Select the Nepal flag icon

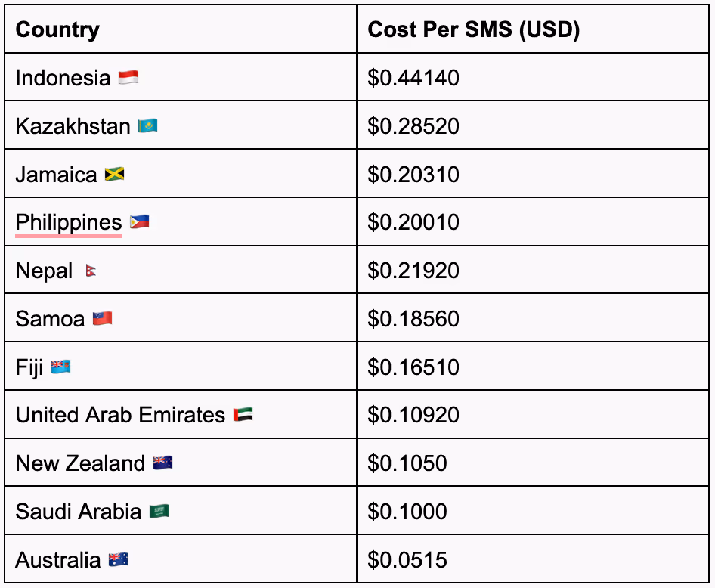coord(91,271)
